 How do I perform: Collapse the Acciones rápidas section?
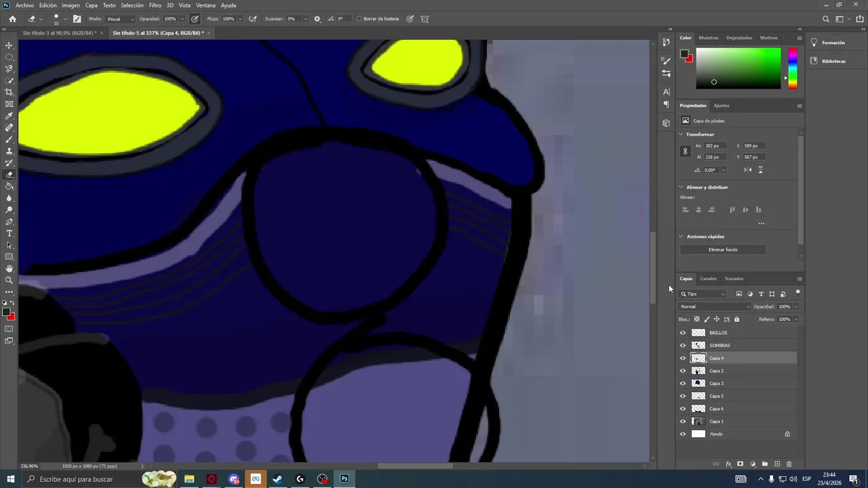tap(682, 237)
